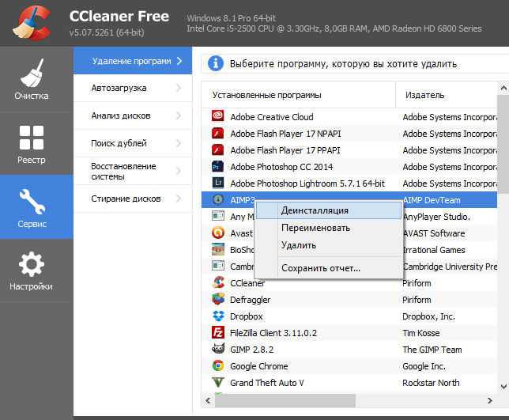Open the Поиск дублей tab
The width and height of the screenshot is (509, 420).
(x=133, y=143)
